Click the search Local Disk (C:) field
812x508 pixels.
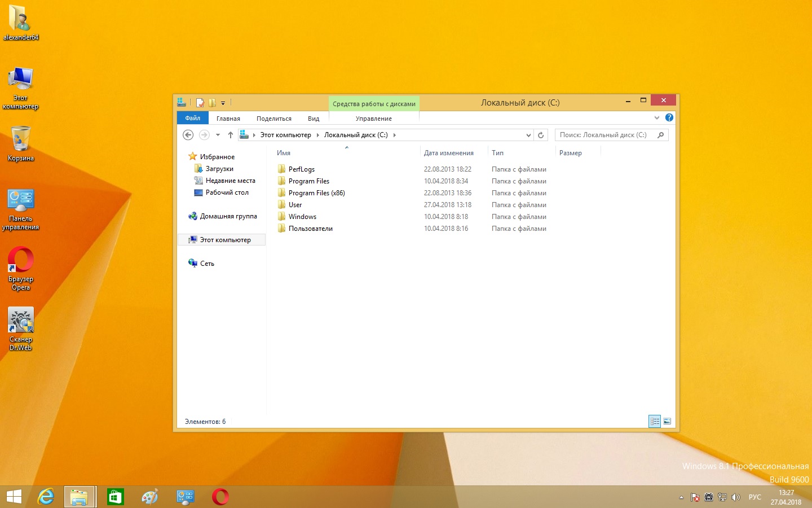(603, 135)
